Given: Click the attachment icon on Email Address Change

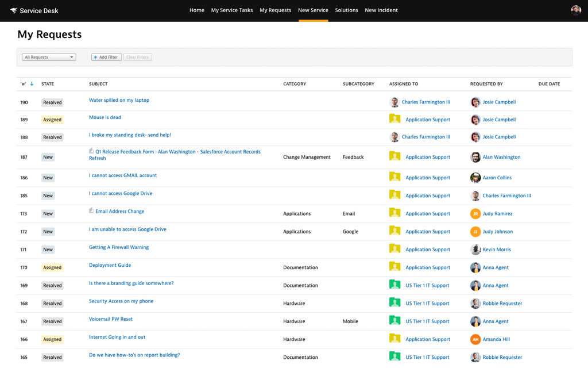Looking at the screenshot, I should click(x=91, y=210).
